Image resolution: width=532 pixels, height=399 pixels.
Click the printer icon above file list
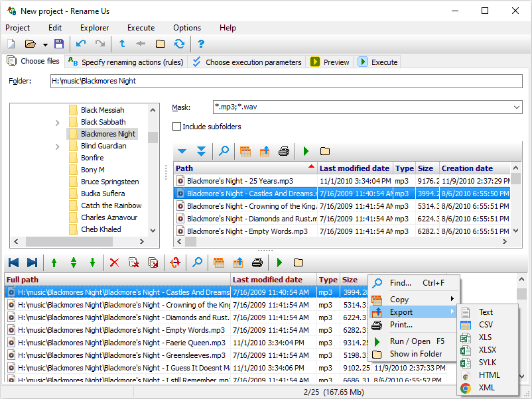(x=284, y=151)
